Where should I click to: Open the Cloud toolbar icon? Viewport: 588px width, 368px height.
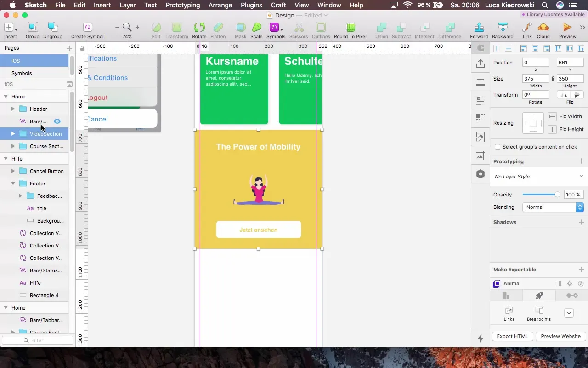coord(543,28)
